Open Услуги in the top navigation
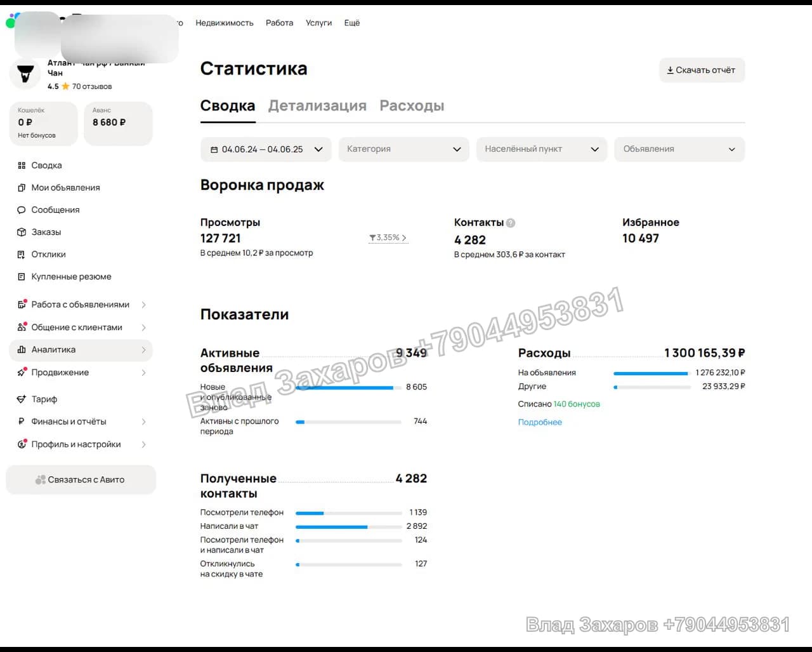 (x=319, y=23)
